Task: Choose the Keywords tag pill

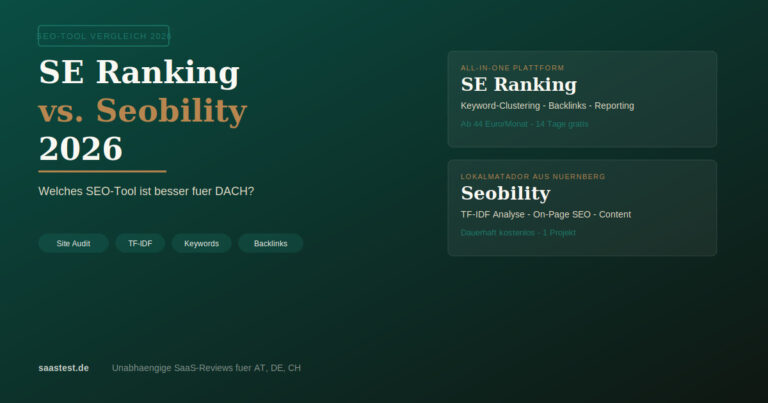Action: 201,243
